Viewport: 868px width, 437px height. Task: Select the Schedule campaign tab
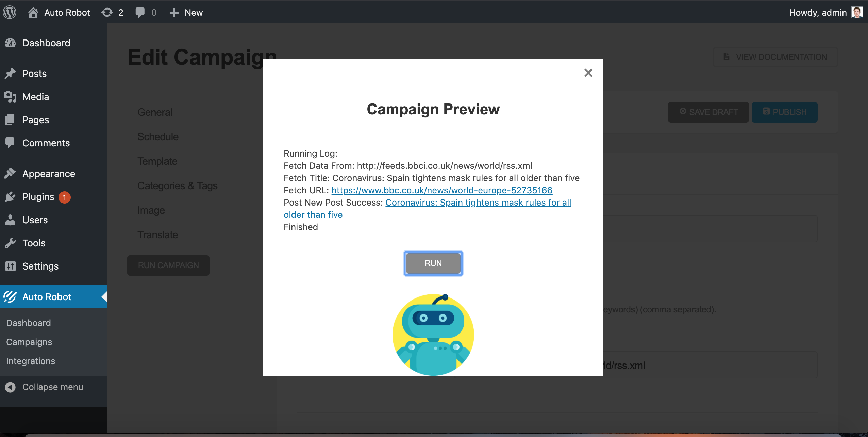tap(158, 136)
